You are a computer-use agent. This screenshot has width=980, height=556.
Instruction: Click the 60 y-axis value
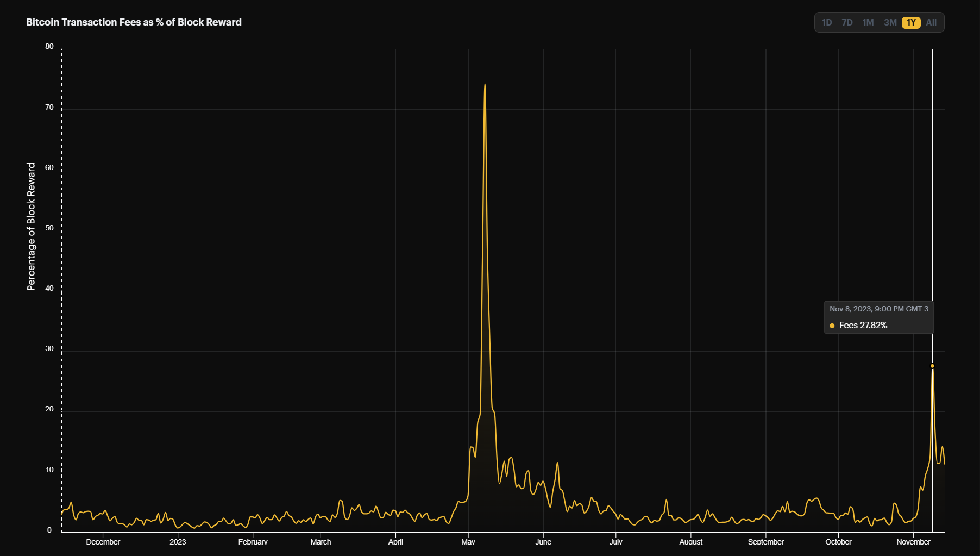point(49,168)
